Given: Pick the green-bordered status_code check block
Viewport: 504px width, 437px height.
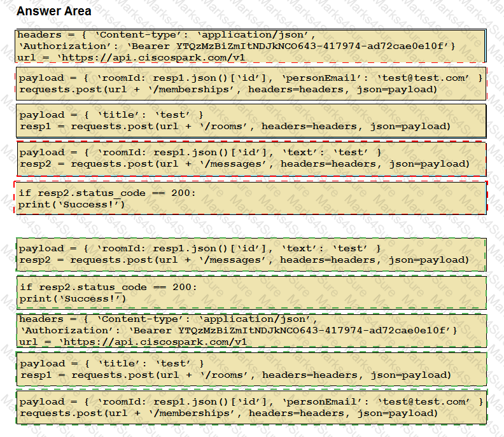Looking at the screenshot, I should tap(251, 293).
